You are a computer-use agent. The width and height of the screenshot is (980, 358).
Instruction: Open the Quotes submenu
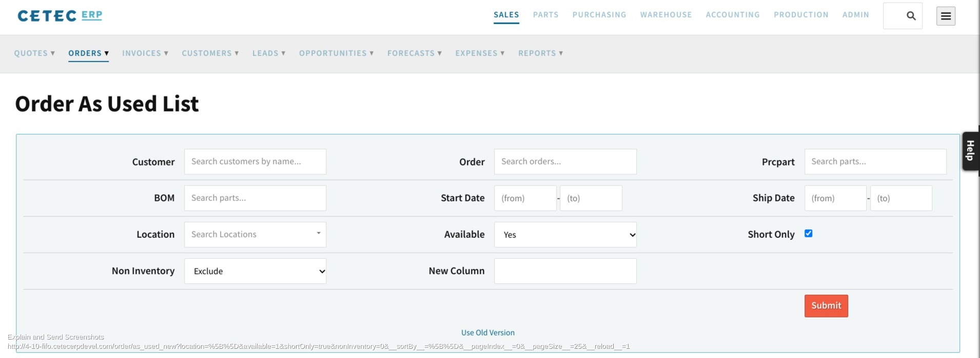34,53
